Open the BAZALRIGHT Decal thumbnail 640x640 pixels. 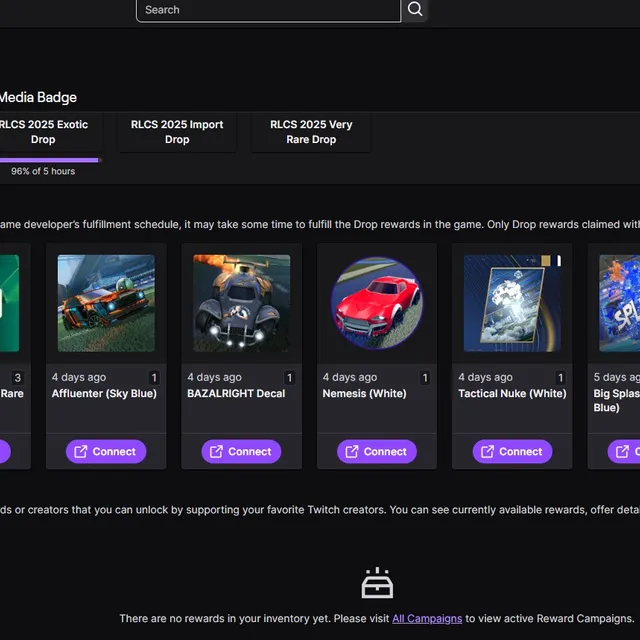coord(242,303)
